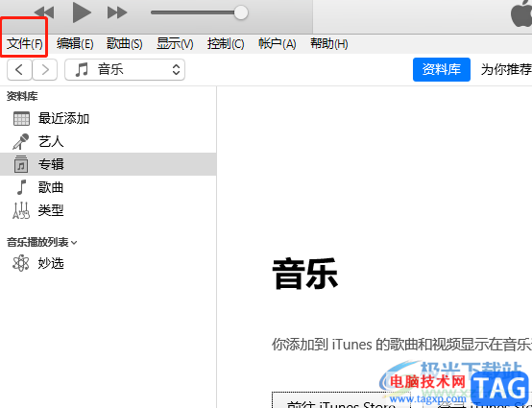Screen dimensions: 532x408
Task: Open the 帐户(A) menu
Action: [277, 43]
